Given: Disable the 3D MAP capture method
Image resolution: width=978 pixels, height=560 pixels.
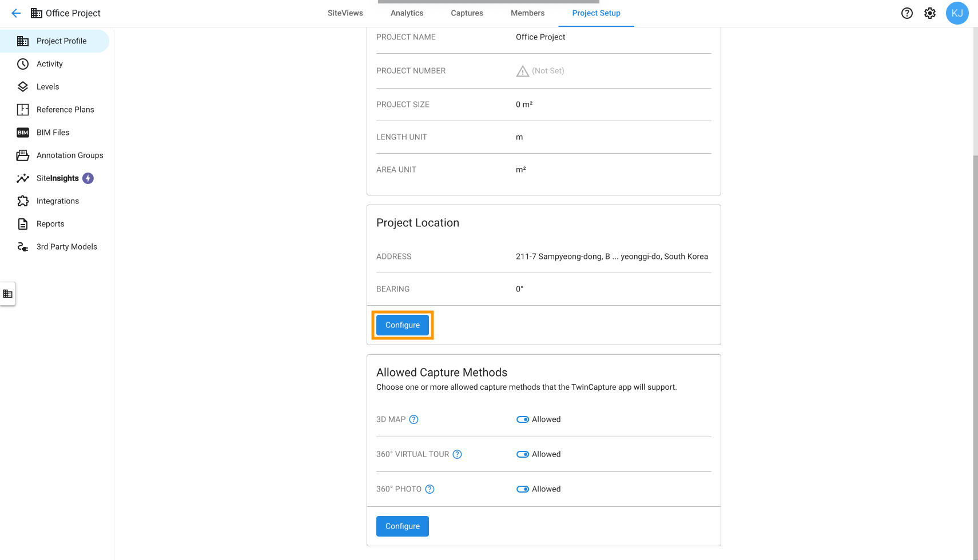Looking at the screenshot, I should coord(522,419).
